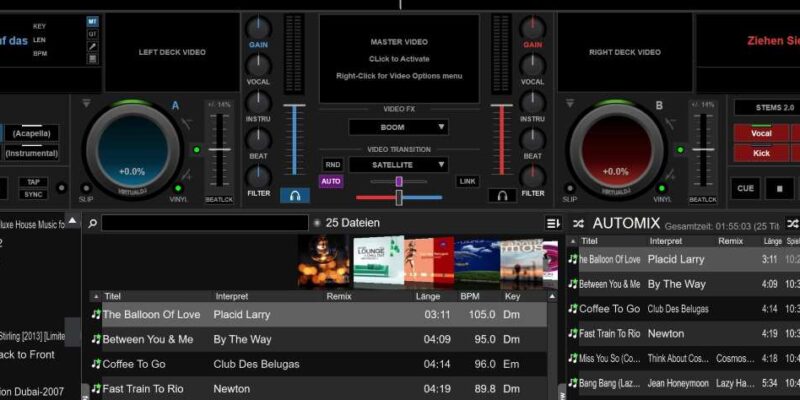Image resolution: width=800 pixels, height=400 pixels.
Task: Click the CUE button on right deck
Action: pyautogui.click(x=745, y=188)
